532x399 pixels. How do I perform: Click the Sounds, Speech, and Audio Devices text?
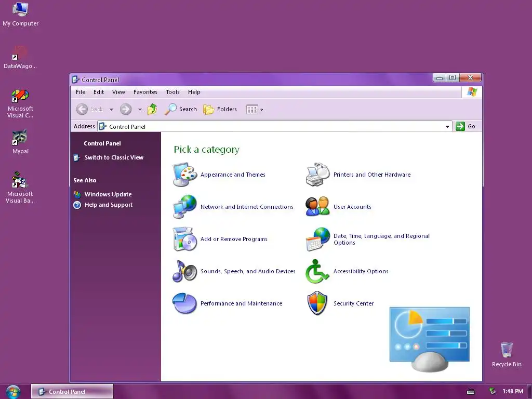click(x=248, y=271)
